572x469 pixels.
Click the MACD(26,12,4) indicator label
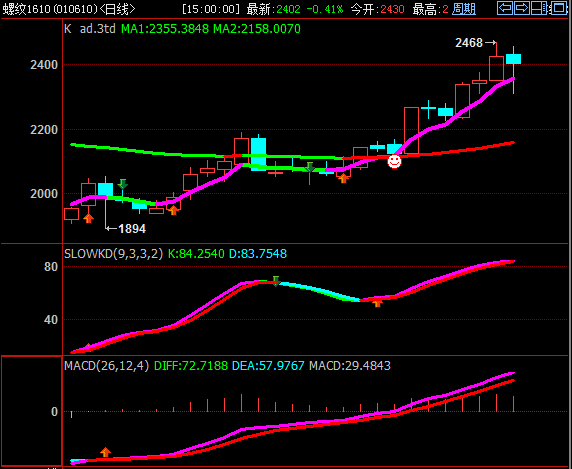pyautogui.click(x=107, y=365)
